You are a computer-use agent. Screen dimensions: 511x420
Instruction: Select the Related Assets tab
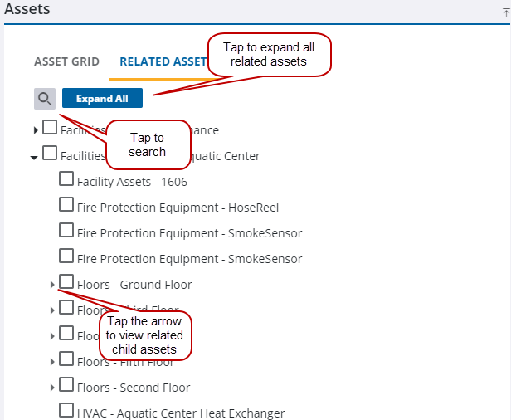163,61
